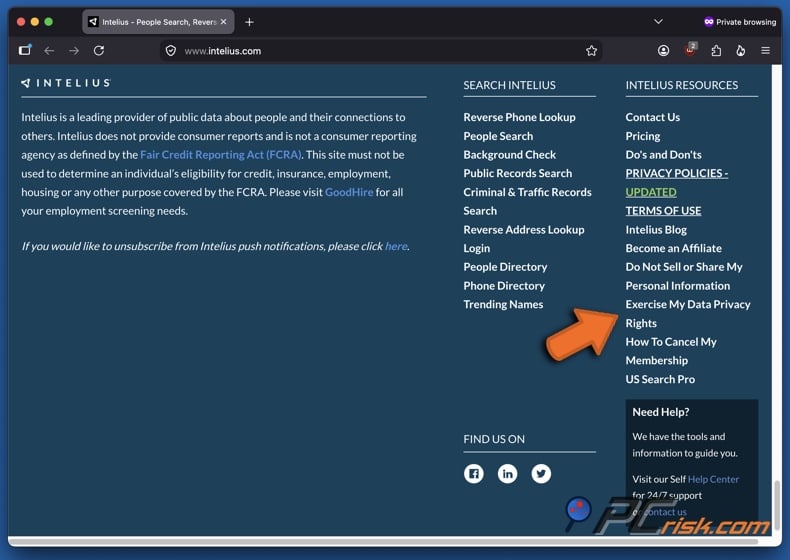Click the Login link
790x560 pixels.
click(x=476, y=248)
